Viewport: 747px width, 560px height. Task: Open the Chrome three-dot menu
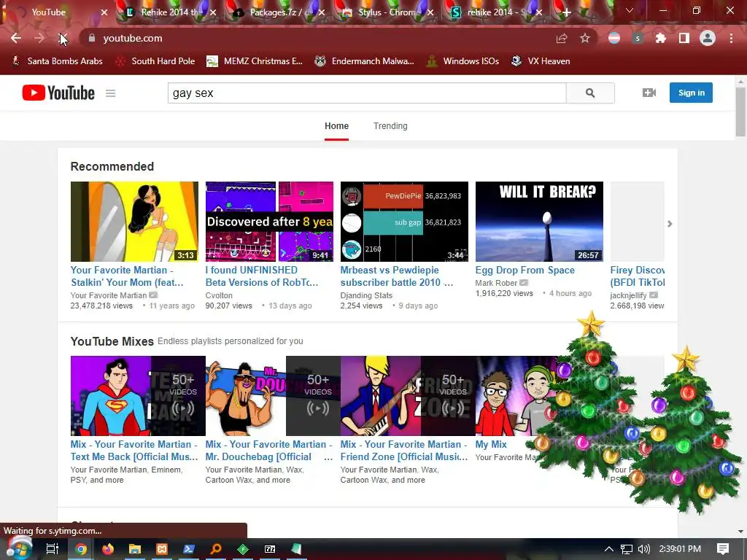click(731, 38)
